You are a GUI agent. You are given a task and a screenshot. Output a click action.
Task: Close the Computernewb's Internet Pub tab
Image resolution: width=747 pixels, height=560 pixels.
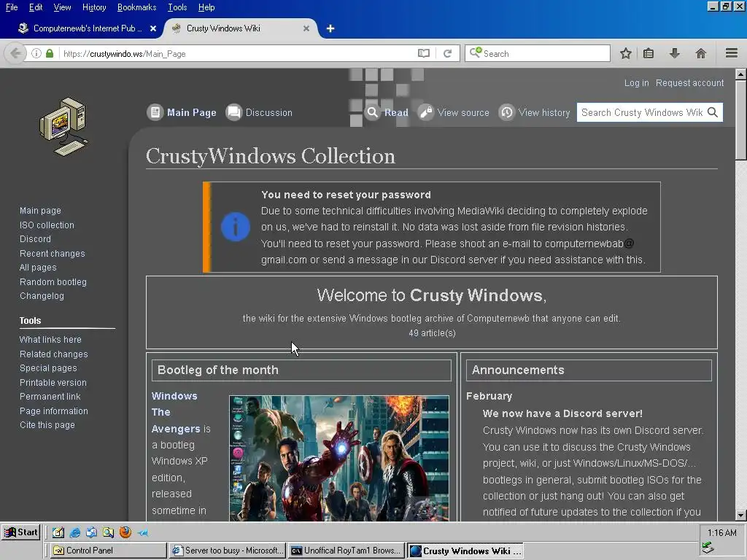tap(153, 28)
